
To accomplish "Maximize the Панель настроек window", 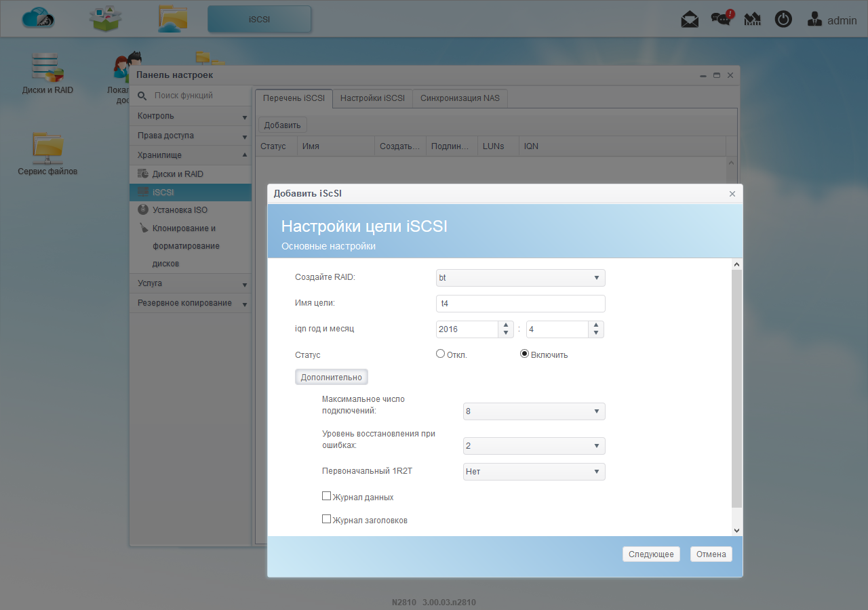I will [x=717, y=75].
